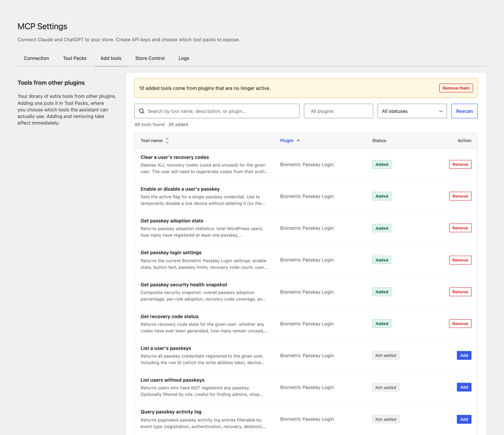Viewport: 504px width, 435px height.
Task: Switch to the Connection tab
Action: pos(37,58)
